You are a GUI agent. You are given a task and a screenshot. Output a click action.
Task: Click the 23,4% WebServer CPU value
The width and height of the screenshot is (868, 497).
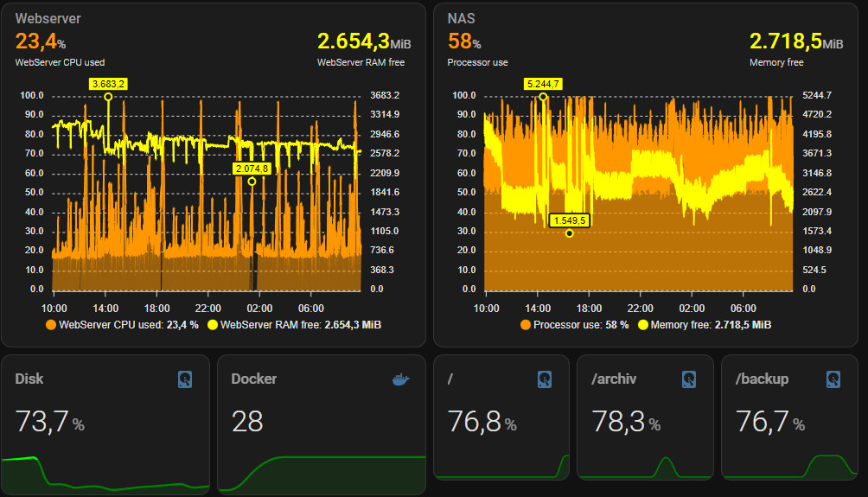point(40,41)
